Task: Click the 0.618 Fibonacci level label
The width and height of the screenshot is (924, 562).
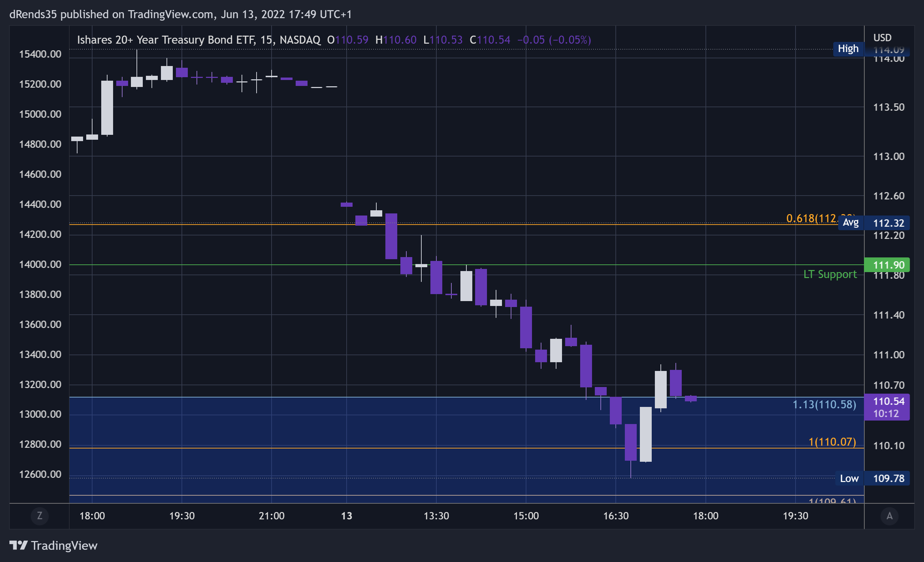Action: [x=812, y=218]
